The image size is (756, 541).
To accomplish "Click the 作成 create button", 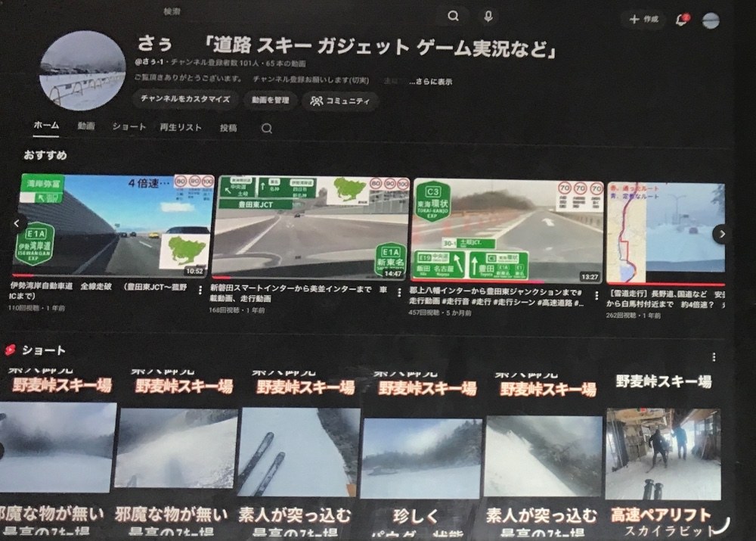I will 643,20.
